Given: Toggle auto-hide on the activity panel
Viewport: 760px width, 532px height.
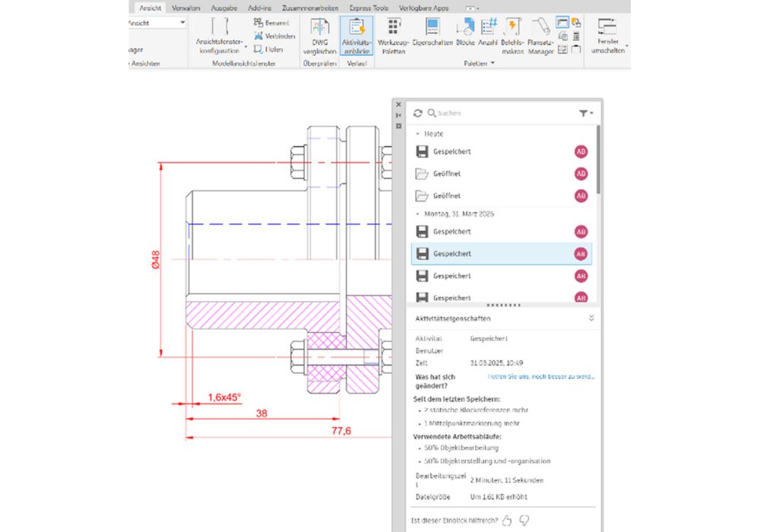Looking at the screenshot, I should click(x=398, y=115).
